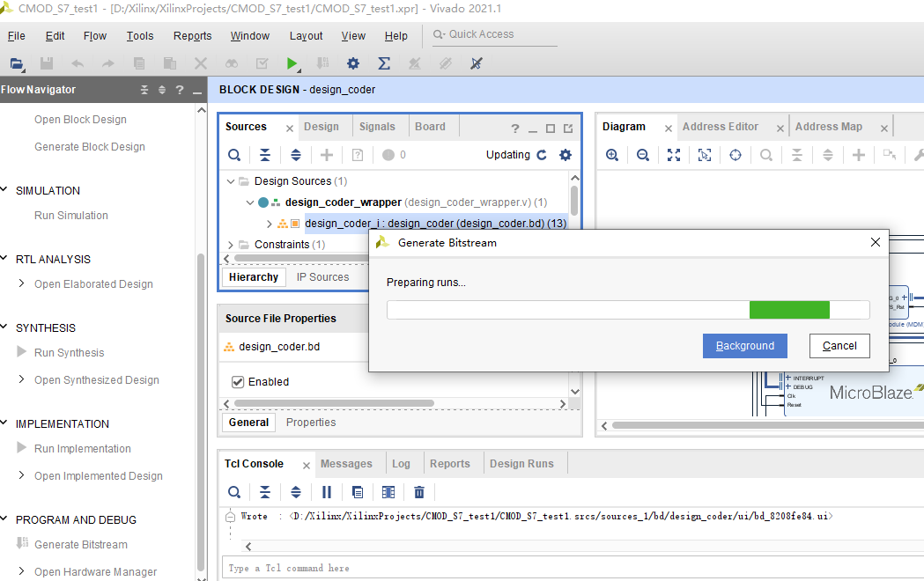Open the File menu
Image resolution: width=924 pixels, height=581 pixels.
pos(17,36)
